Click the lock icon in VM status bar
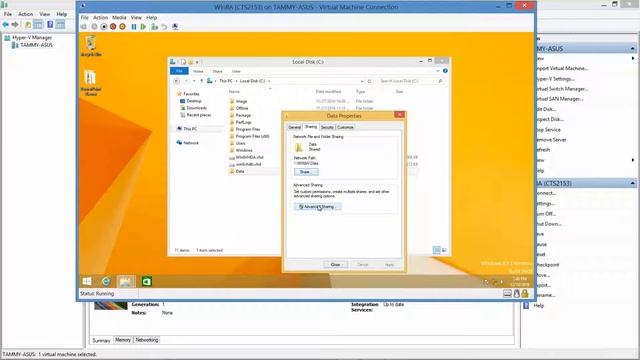The width and height of the screenshot is (640, 360). (525, 293)
